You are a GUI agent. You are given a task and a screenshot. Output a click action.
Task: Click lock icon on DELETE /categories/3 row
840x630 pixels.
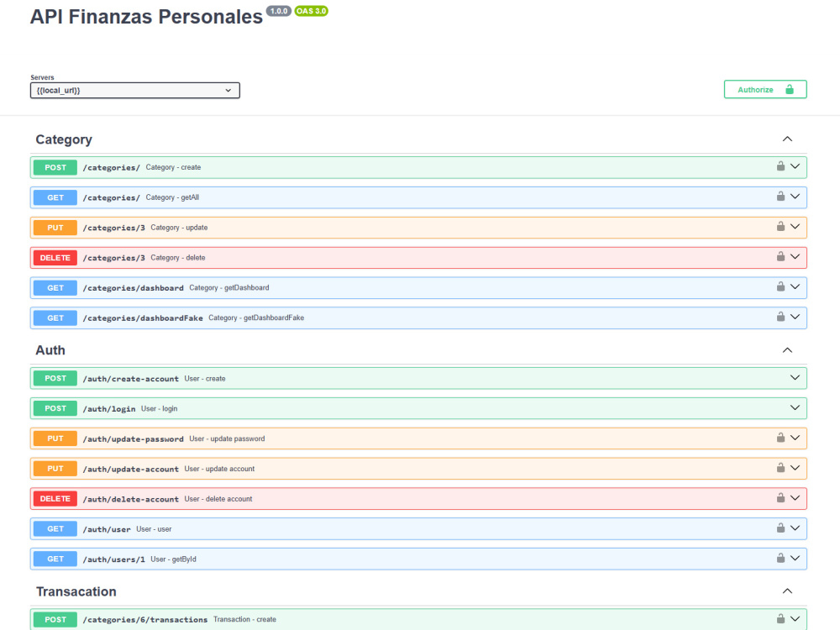[780, 256]
